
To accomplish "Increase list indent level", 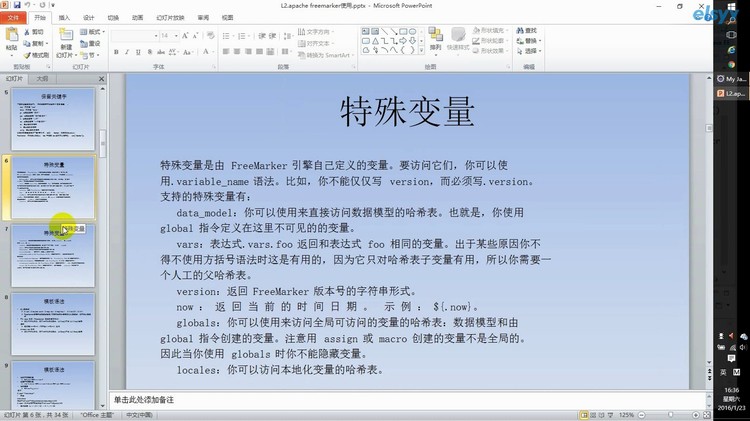I will click(x=273, y=36).
